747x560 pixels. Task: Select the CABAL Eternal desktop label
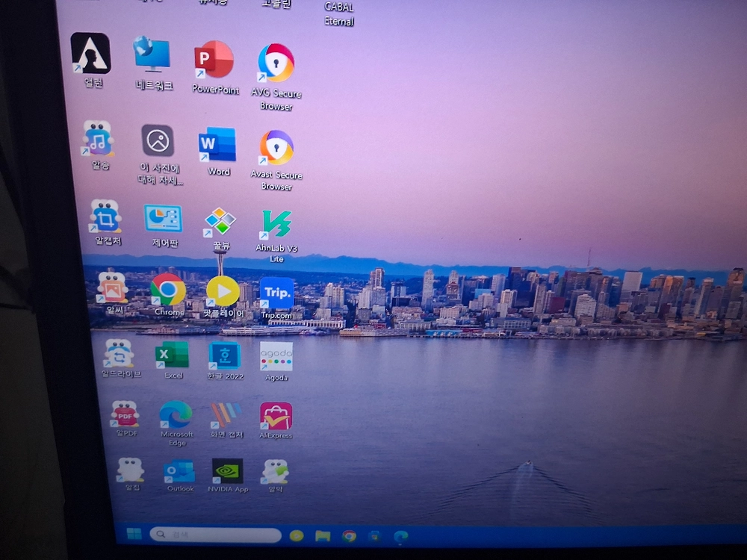pos(339,13)
